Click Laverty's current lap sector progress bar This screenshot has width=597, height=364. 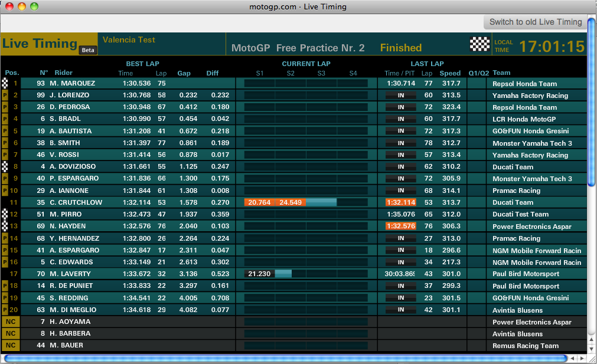coord(306,274)
